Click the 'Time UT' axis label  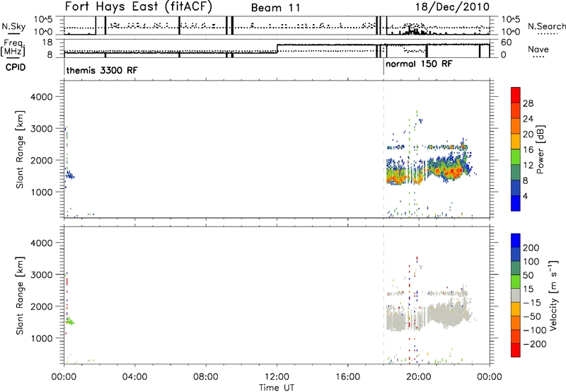[277, 388]
